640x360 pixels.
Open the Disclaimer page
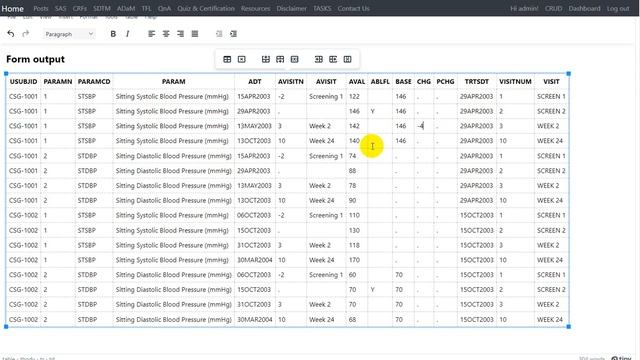coord(291,9)
